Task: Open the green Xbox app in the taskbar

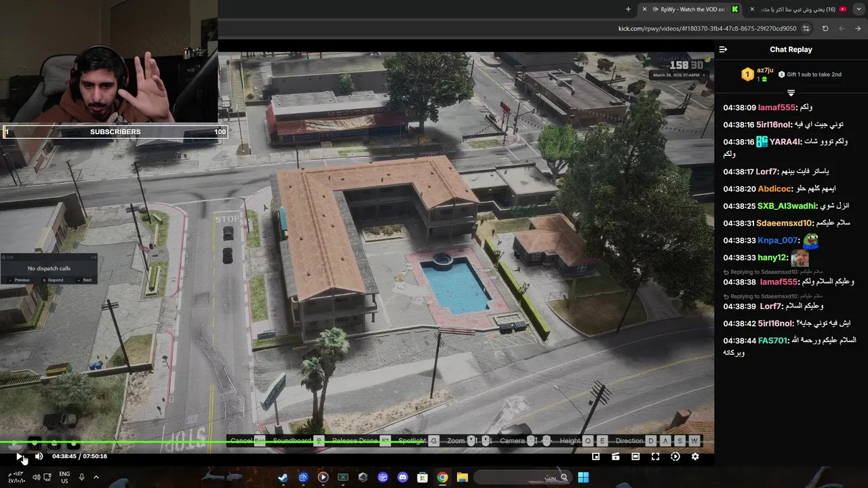Action: [343, 477]
